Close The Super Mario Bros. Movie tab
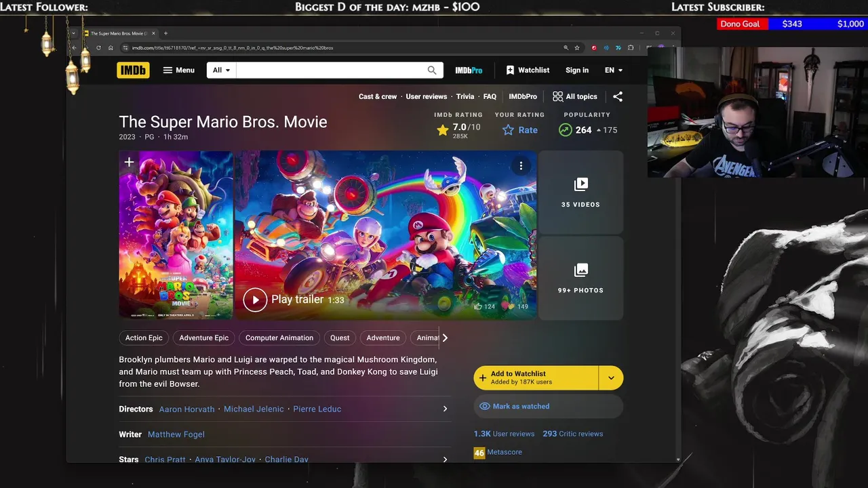 154,33
